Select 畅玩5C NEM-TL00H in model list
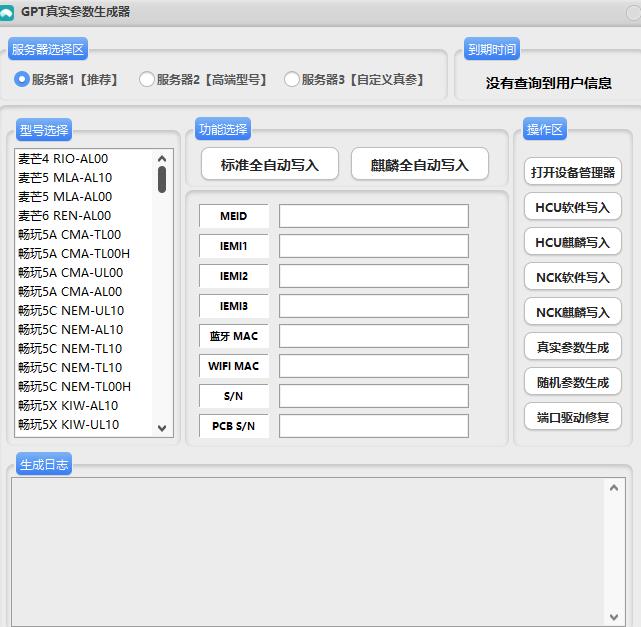 pos(83,386)
